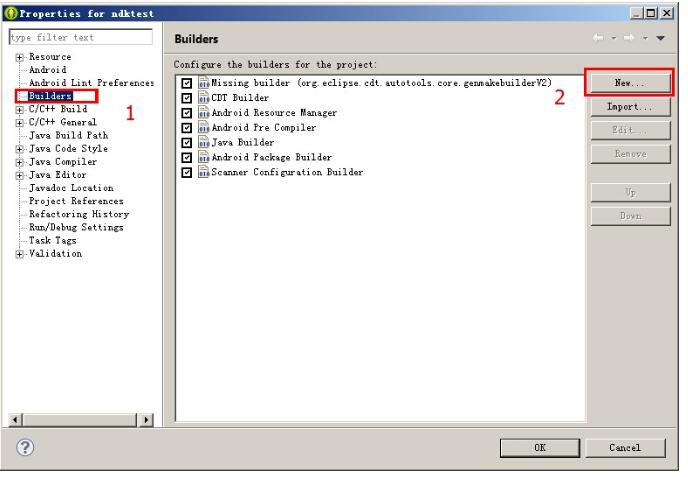This screenshot has width=688, height=477.
Task: Open the back history dropdown arrow
Action: [x=614, y=38]
